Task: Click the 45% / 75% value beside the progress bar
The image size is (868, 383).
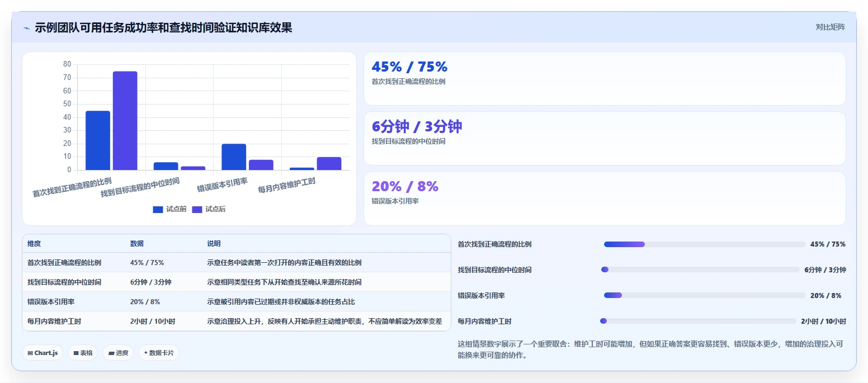Action: (828, 244)
